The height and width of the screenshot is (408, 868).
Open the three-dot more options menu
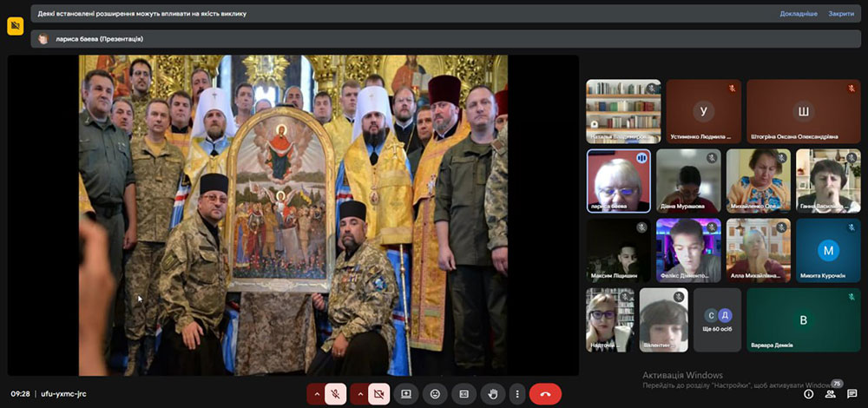click(x=517, y=393)
